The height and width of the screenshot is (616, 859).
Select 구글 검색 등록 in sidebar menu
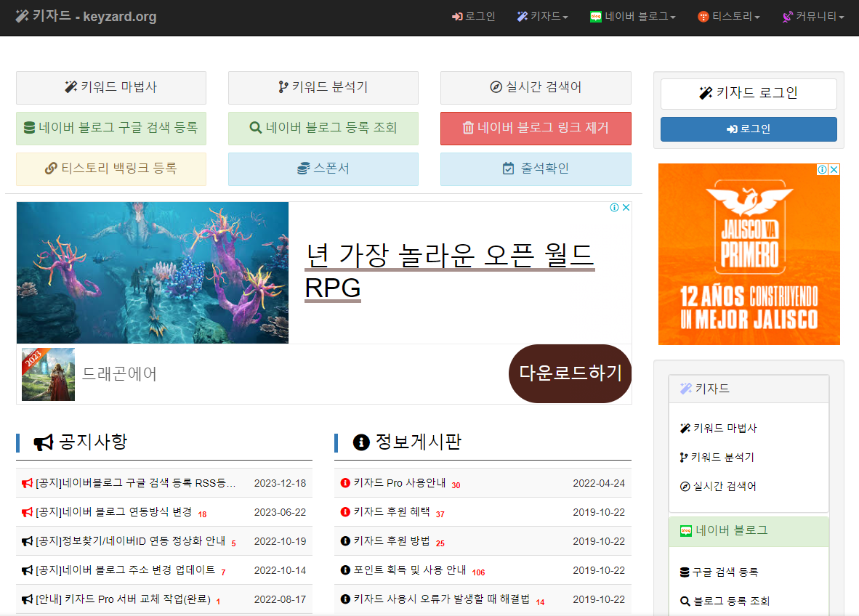pos(719,572)
